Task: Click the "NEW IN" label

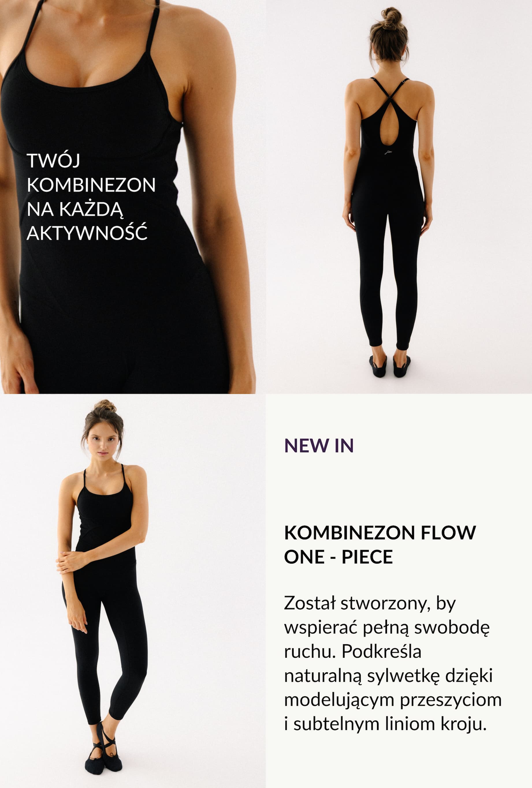Action: 319,446
